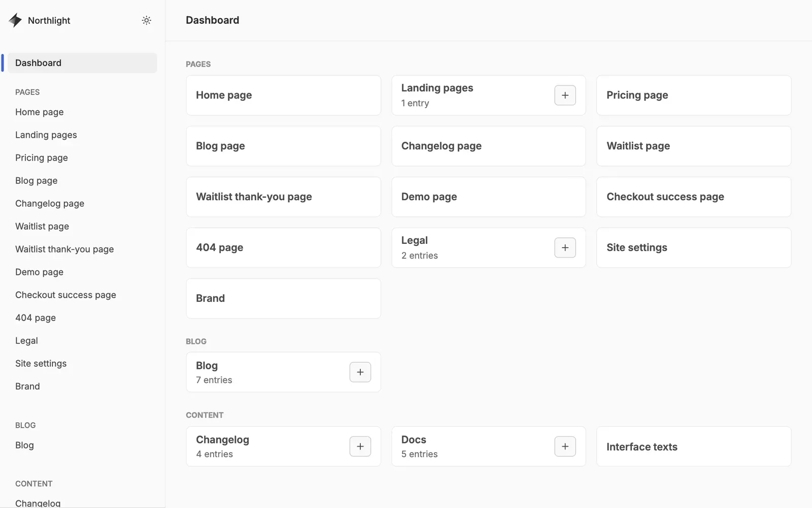Open Brand in the sidebar
The width and height of the screenshot is (812, 508).
coord(27,387)
